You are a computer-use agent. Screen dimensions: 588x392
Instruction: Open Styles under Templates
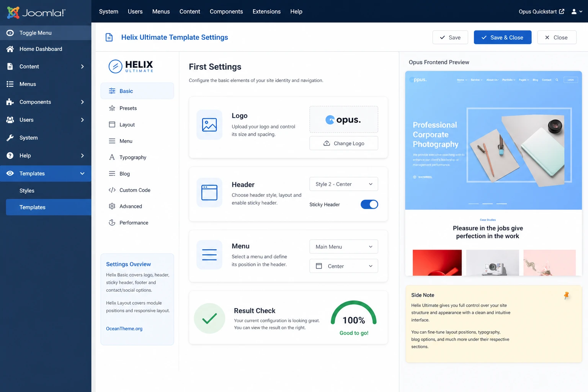27,191
